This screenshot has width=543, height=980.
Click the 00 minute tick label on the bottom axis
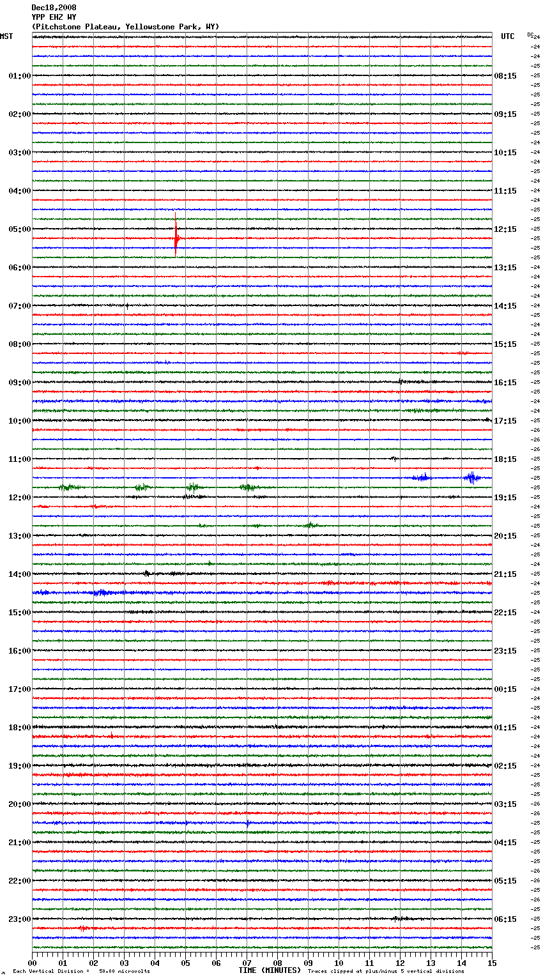pyautogui.click(x=32, y=963)
